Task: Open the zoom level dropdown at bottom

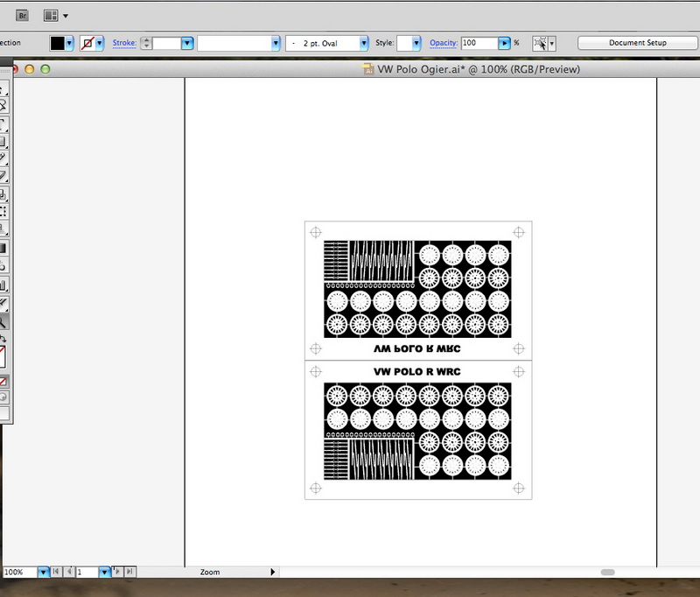Action: 43,572
